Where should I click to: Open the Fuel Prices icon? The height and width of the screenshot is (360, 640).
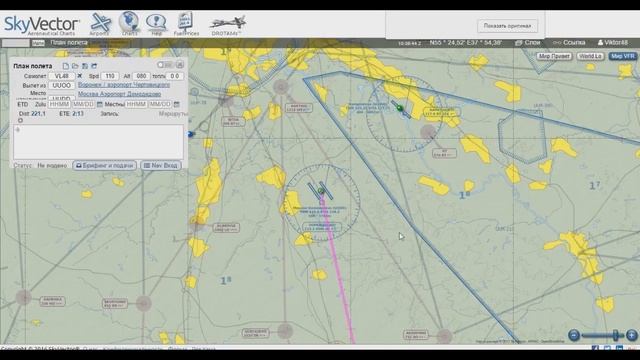[186, 24]
